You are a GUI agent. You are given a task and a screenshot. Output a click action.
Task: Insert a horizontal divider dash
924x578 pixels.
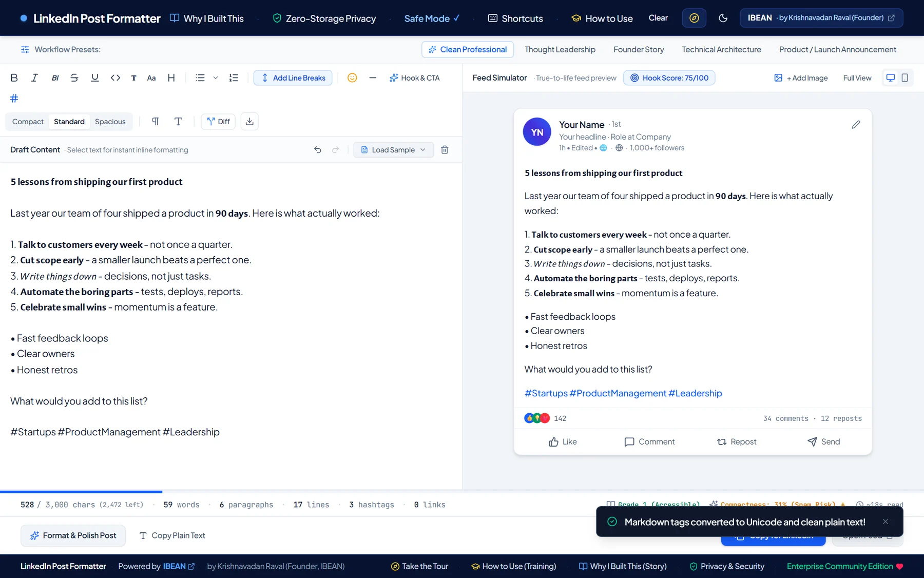point(373,78)
